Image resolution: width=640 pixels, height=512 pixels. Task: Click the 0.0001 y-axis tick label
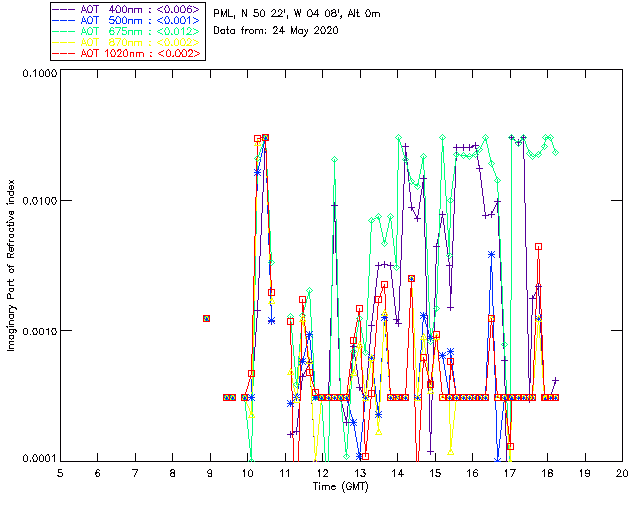tap(37, 459)
